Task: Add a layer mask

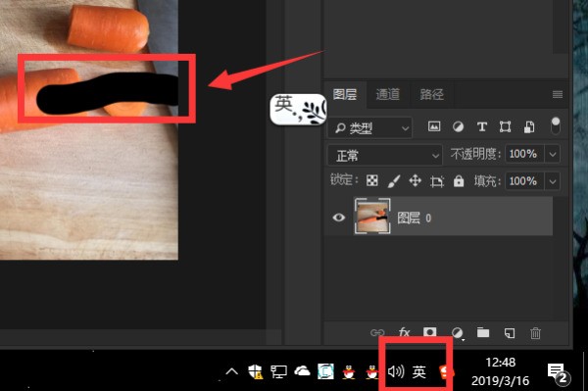Action: click(x=430, y=332)
